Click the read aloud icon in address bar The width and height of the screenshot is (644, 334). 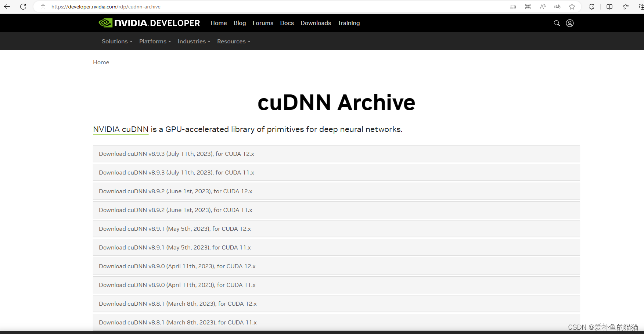coord(543,7)
